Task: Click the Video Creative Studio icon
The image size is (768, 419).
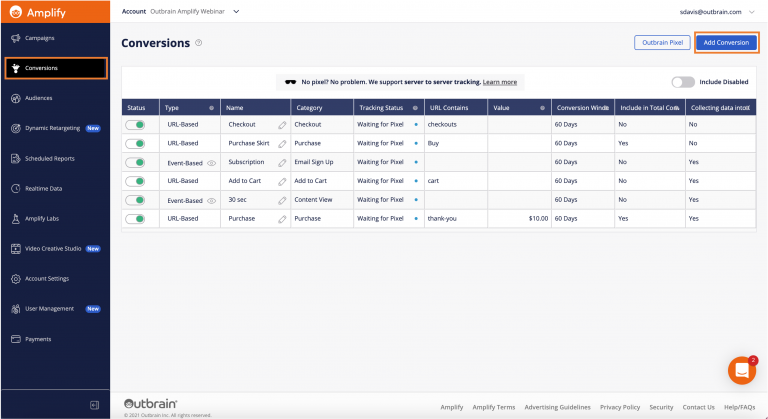Action: tap(16, 248)
